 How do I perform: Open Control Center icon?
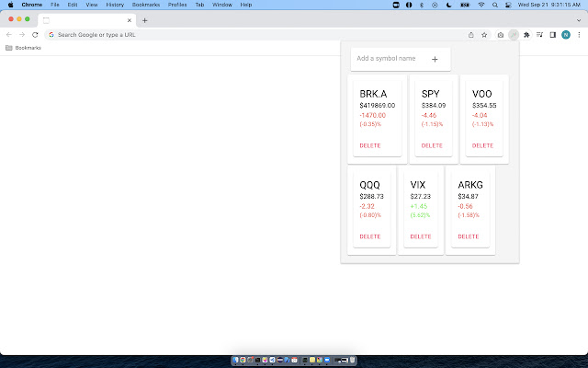[508, 5]
